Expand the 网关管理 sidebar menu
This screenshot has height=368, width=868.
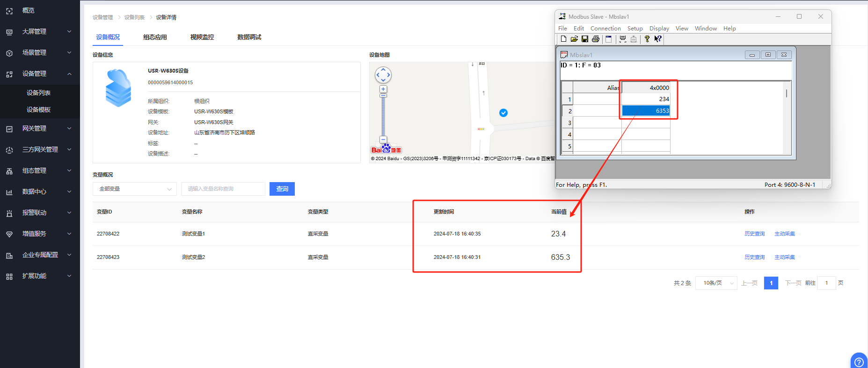click(x=40, y=128)
